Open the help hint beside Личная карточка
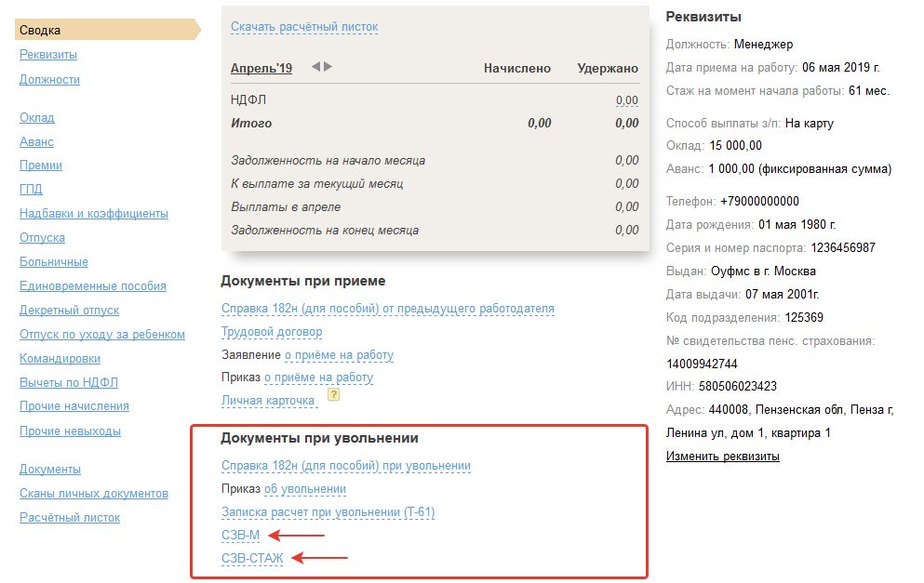This screenshot has width=924, height=583. click(x=333, y=394)
